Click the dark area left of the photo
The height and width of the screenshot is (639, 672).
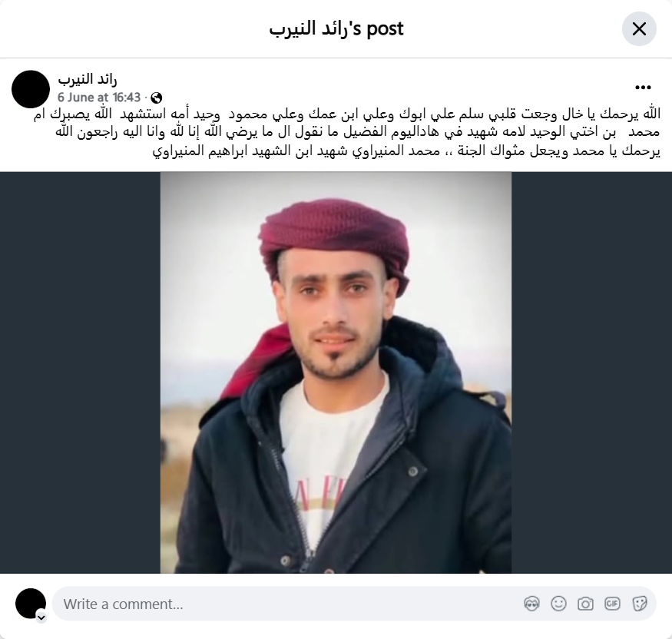pyautogui.click(x=80, y=372)
